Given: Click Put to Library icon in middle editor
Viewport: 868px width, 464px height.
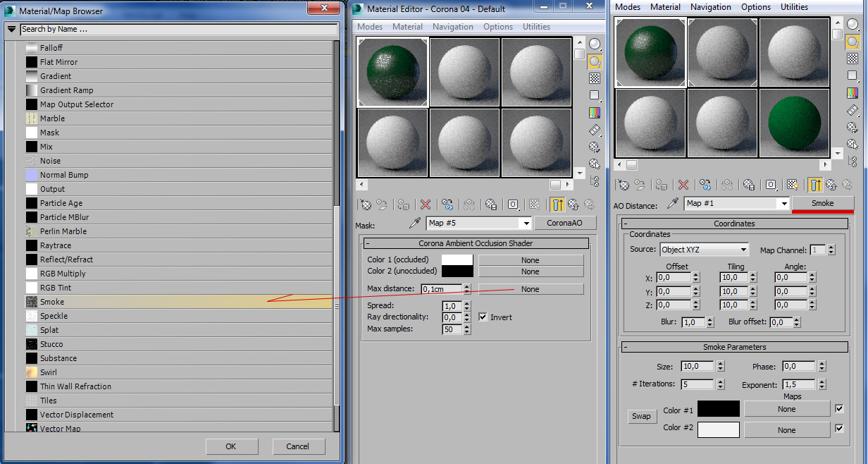Looking at the screenshot, I should [x=491, y=204].
